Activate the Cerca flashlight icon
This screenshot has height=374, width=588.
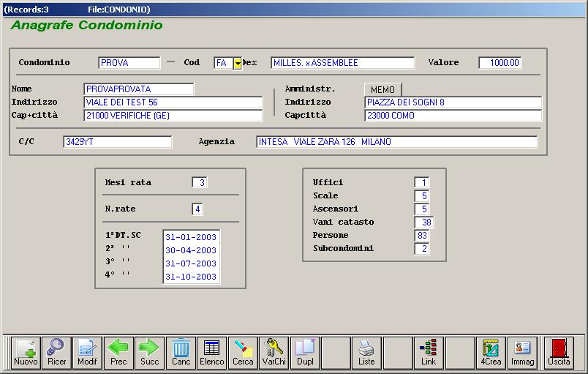(x=243, y=353)
